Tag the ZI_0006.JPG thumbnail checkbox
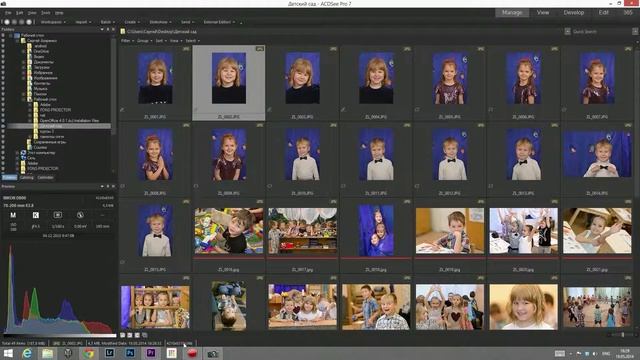This screenshot has width=640, height=360. pos(491,109)
